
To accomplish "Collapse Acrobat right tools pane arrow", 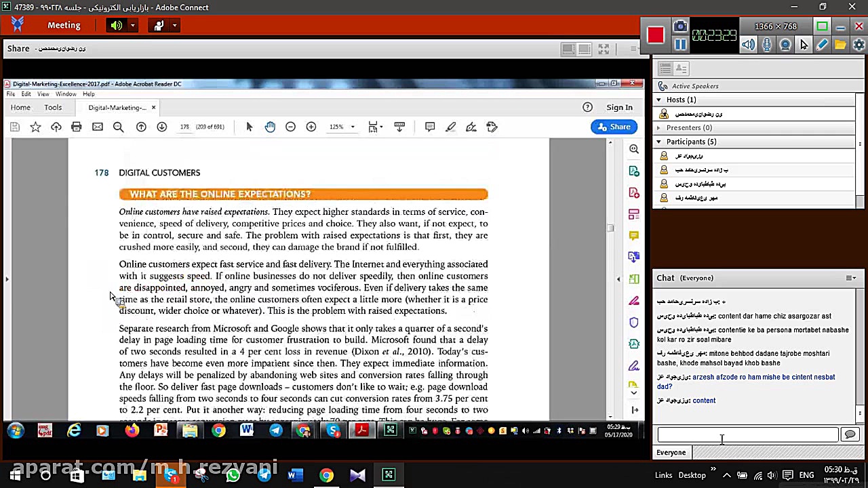I will pyautogui.click(x=618, y=279).
